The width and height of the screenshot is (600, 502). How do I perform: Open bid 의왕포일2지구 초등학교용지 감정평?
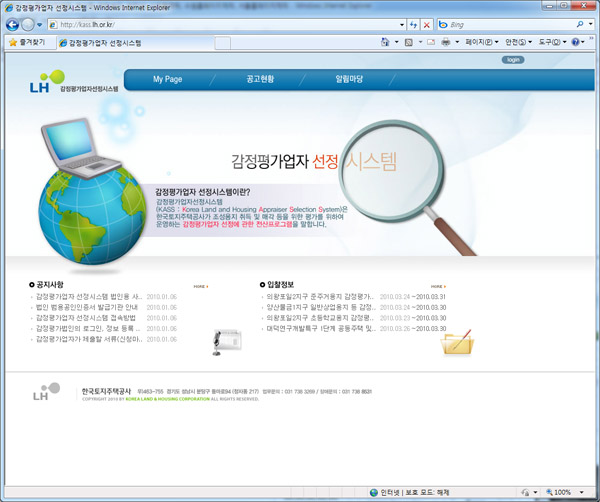click(x=320, y=318)
